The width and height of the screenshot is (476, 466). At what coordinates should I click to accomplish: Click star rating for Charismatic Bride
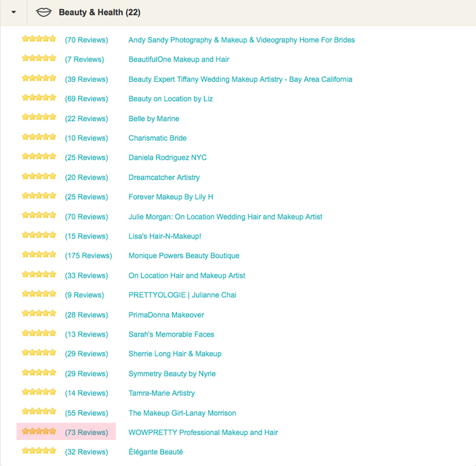point(39,138)
